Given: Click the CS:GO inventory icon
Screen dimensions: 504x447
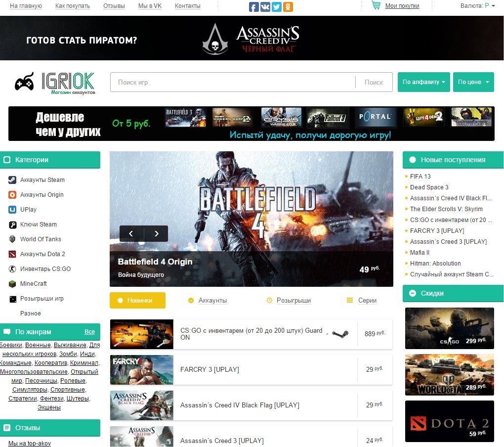Looking at the screenshot, I should pos(12,269).
